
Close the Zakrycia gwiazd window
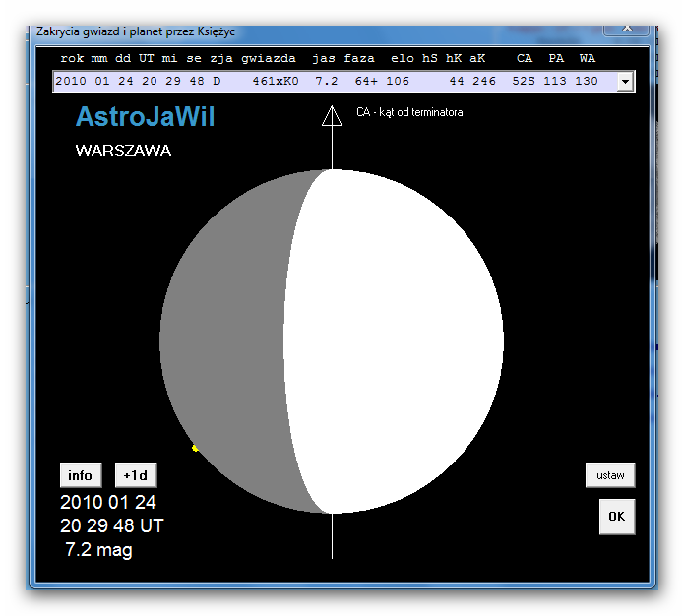(x=627, y=29)
